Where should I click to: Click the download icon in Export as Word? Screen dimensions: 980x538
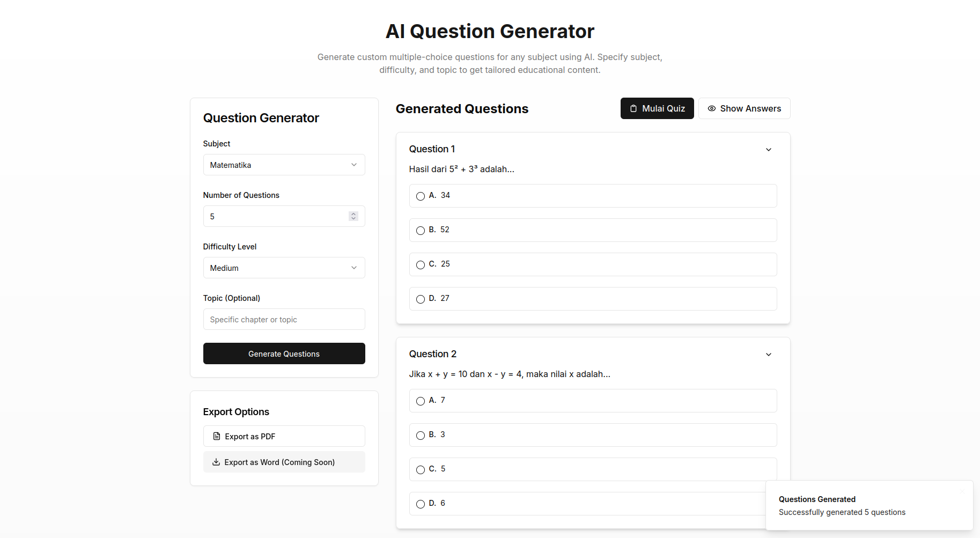pyautogui.click(x=216, y=462)
